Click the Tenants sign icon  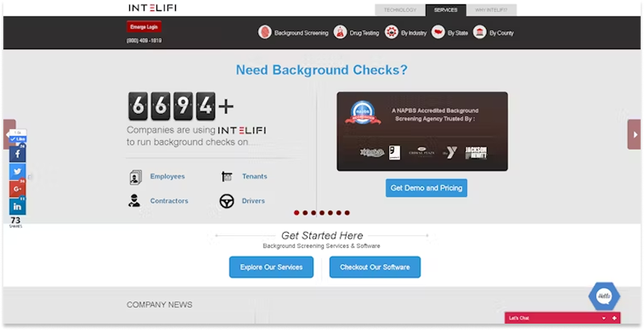click(x=226, y=177)
